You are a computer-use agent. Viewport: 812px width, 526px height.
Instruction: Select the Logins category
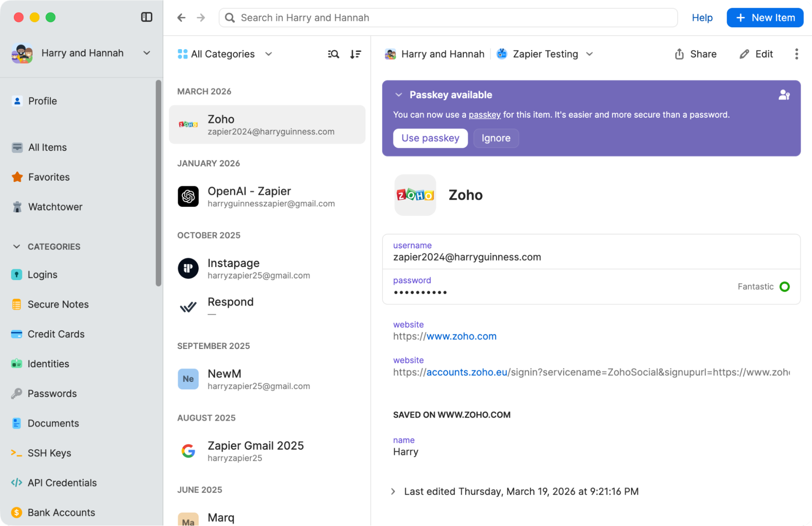(x=43, y=274)
